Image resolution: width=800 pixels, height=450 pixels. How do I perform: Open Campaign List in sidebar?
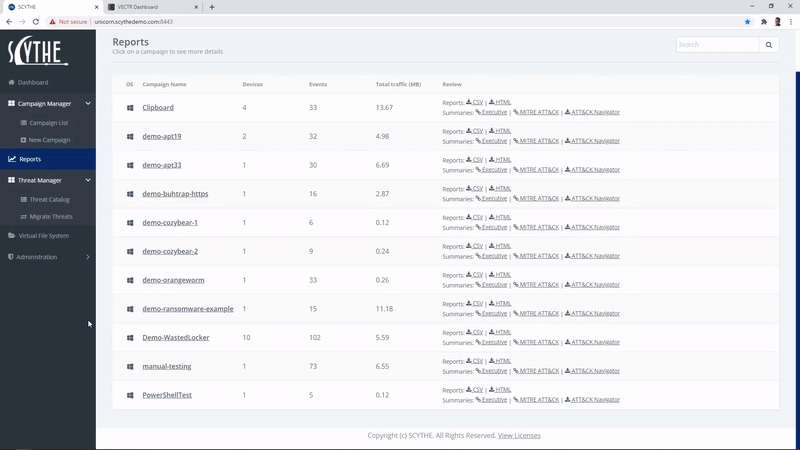point(44,123)
